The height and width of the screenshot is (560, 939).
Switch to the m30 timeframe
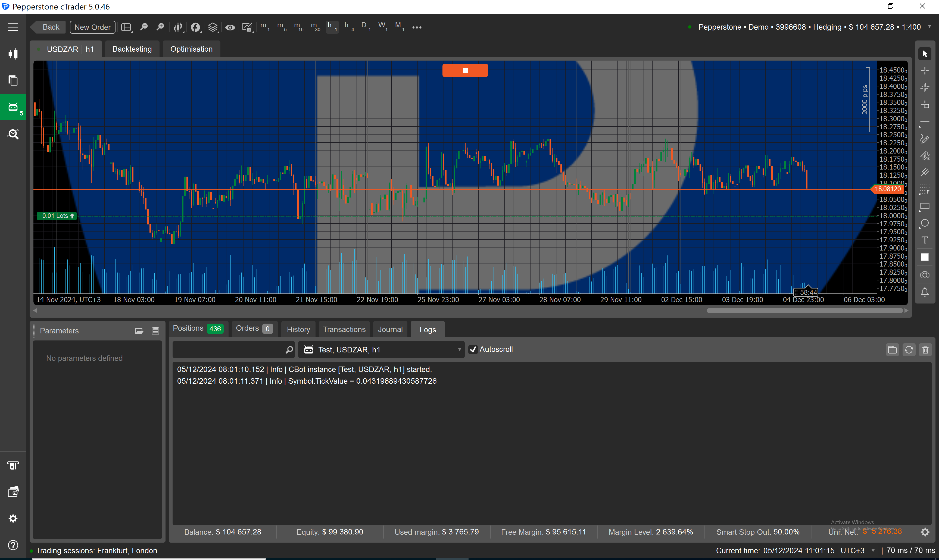(x=315, y=26)
